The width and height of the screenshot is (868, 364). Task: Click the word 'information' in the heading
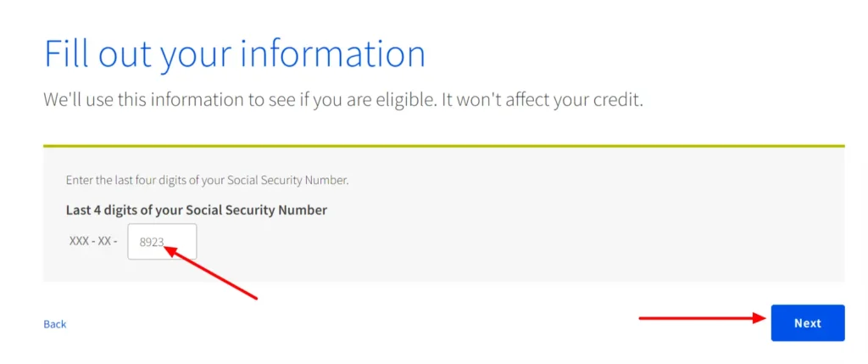tap(334, 54)
